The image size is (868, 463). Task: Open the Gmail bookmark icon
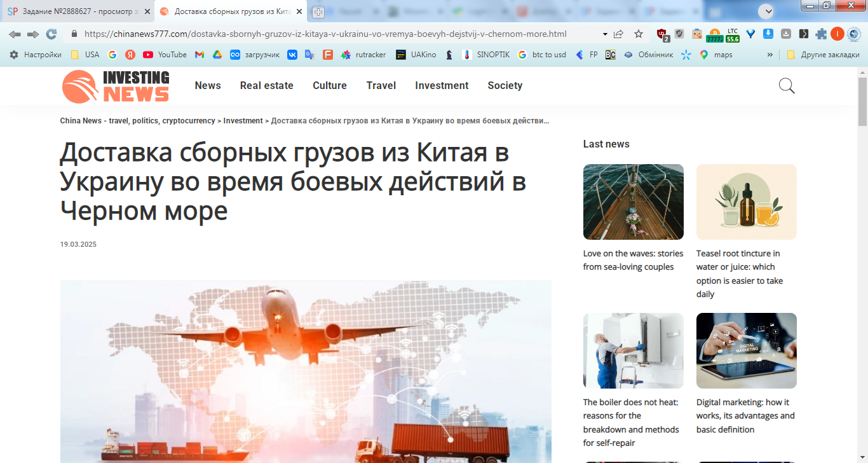pyautogui.click(x=200, y=55)
